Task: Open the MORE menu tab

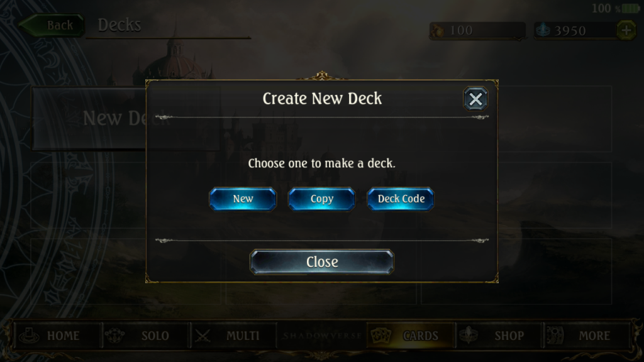Action: click(x=587, y=336)
